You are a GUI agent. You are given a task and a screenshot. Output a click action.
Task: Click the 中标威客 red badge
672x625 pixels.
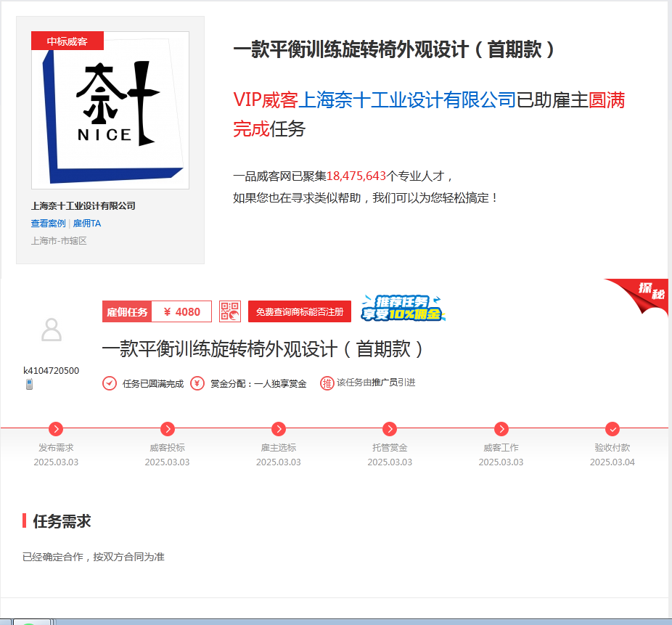67,41
